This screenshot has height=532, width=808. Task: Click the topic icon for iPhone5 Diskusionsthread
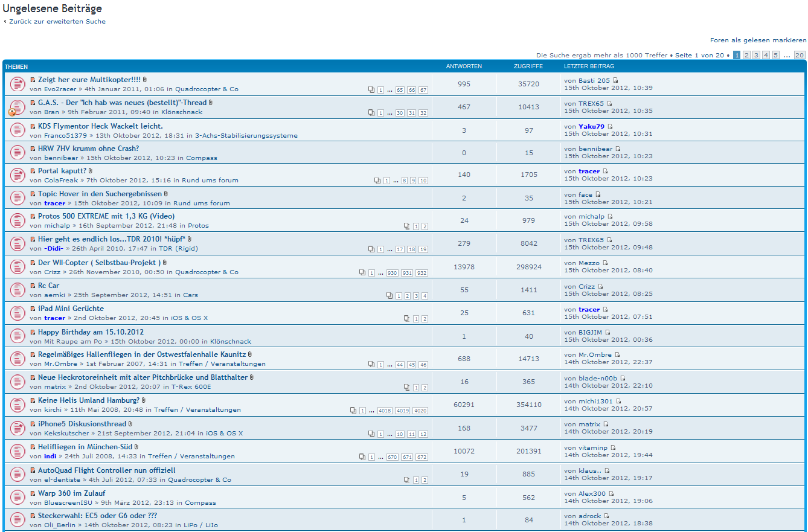click(x=17, y=429)
